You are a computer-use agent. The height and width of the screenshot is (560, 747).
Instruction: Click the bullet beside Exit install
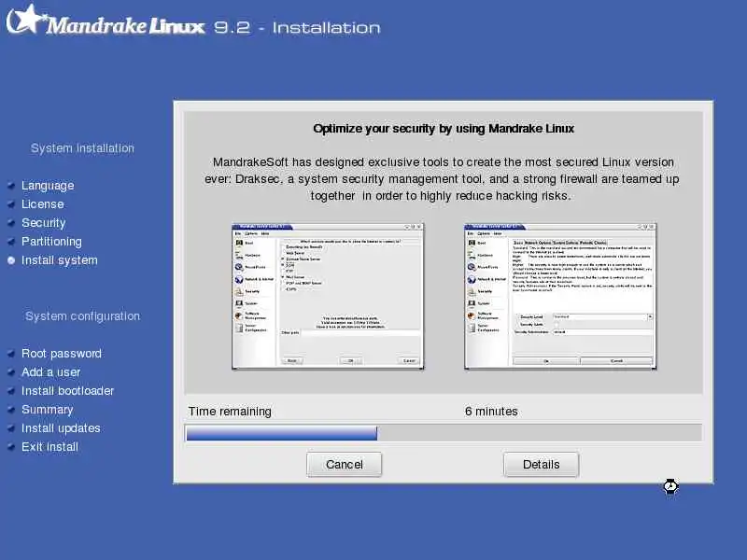[x=11, y=447]
